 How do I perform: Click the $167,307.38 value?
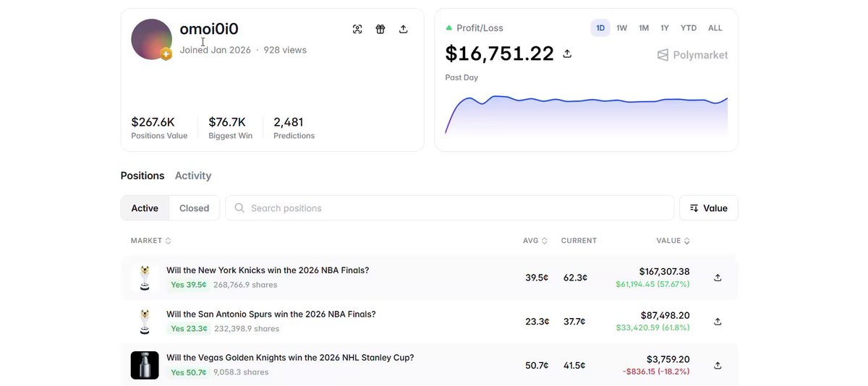tap(664, 272)
